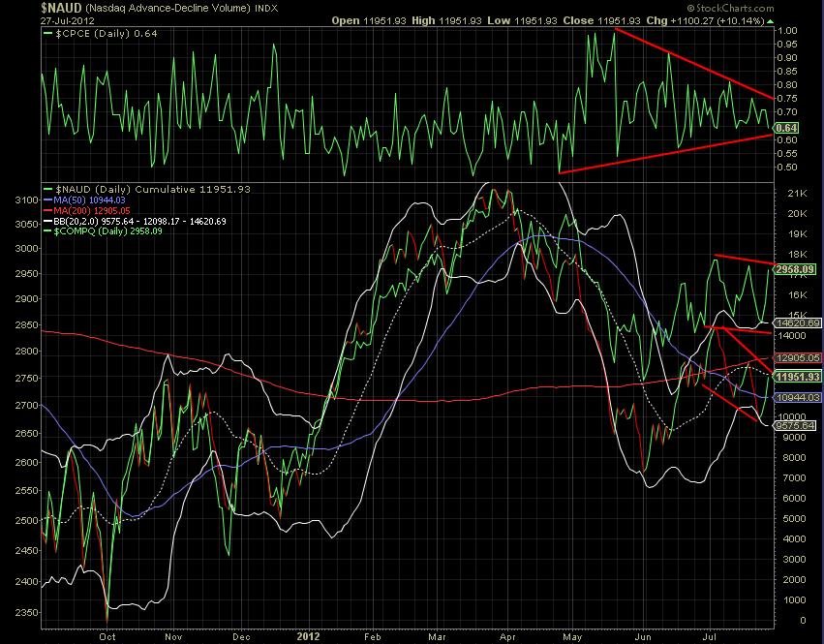Click the 12905.05 value tag on the right axis
Viewport: 824px width, 644px height.
pos(798,358)
